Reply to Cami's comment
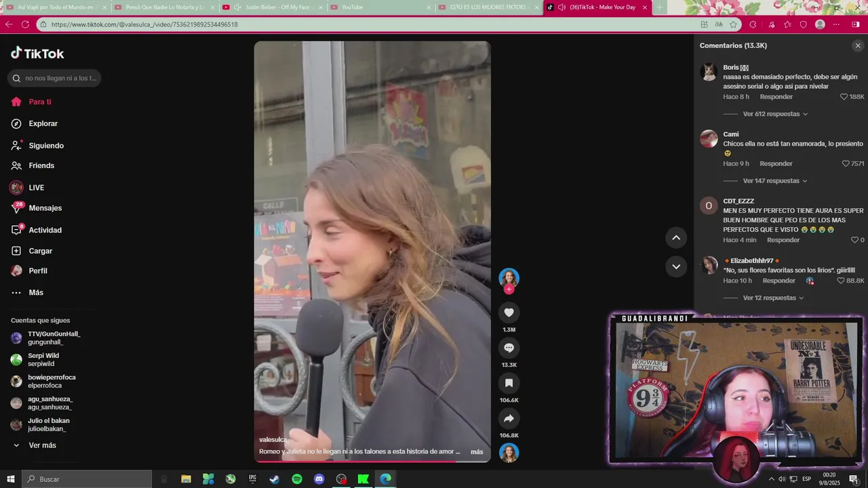Screen dimensions: 868x488 click(776, 164)
